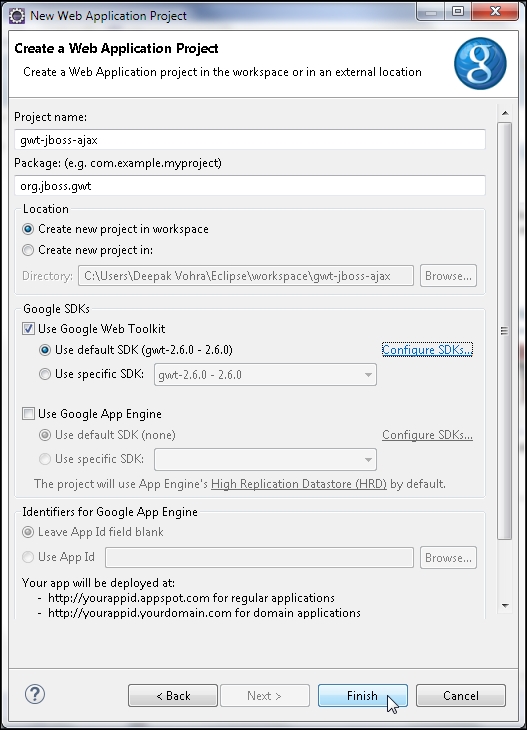Click the Finish button
The width and height of the screenshot is (527, 730).
[x=363, y=696]
